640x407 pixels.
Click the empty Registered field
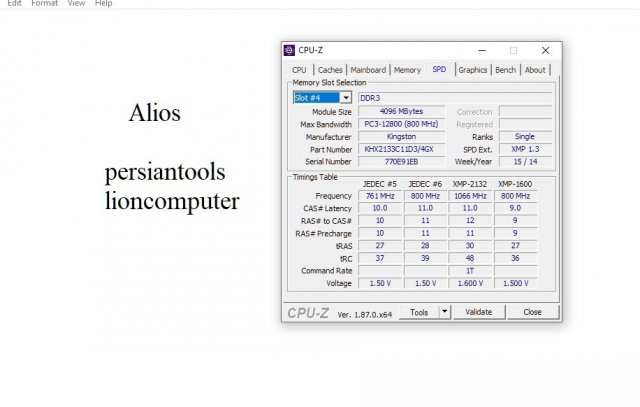tap(525, 124)
